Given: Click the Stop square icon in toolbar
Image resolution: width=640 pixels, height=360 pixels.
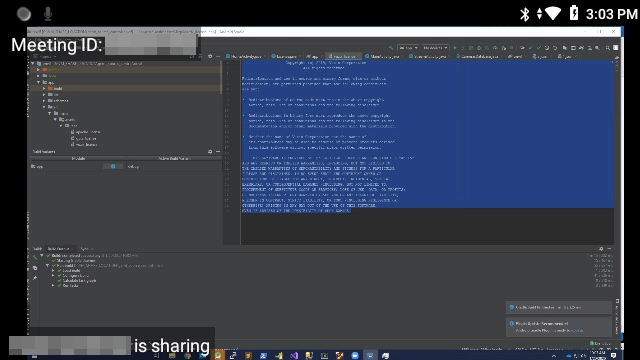Looking at the screenshot, I should point(511,48).
